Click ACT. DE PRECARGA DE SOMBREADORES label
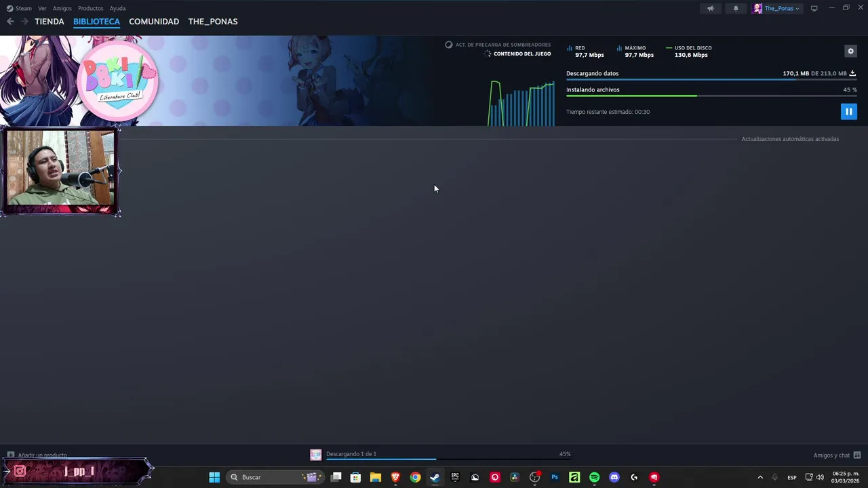 pos(503,45)
